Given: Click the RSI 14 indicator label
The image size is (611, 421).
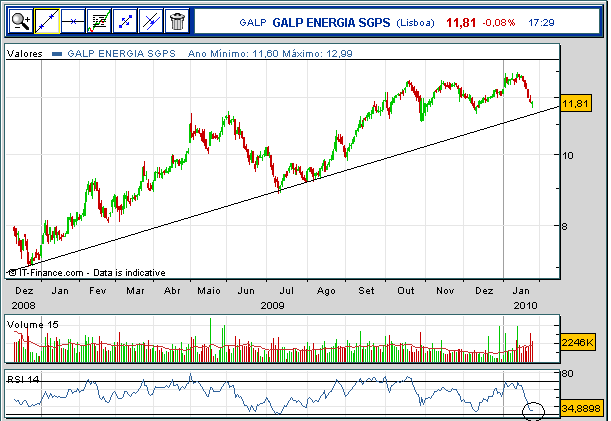Looking at the screenshot, I should click(x=23, y=379).
